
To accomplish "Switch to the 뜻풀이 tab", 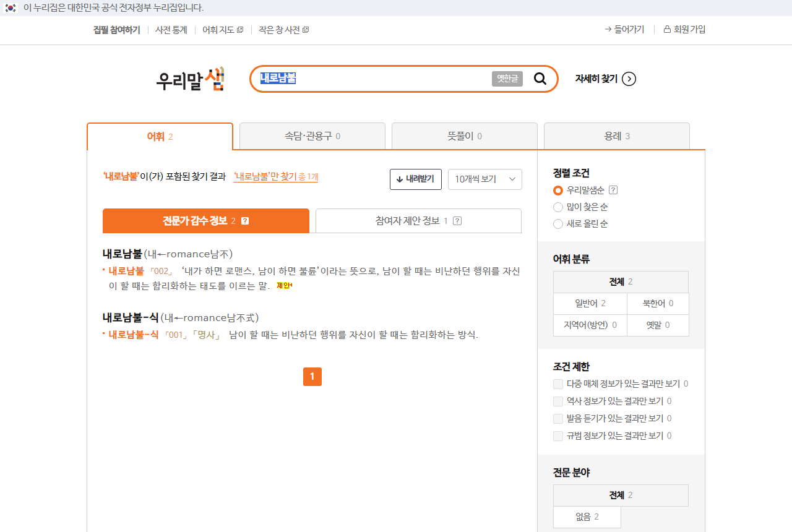I will (x=465, y=136).
